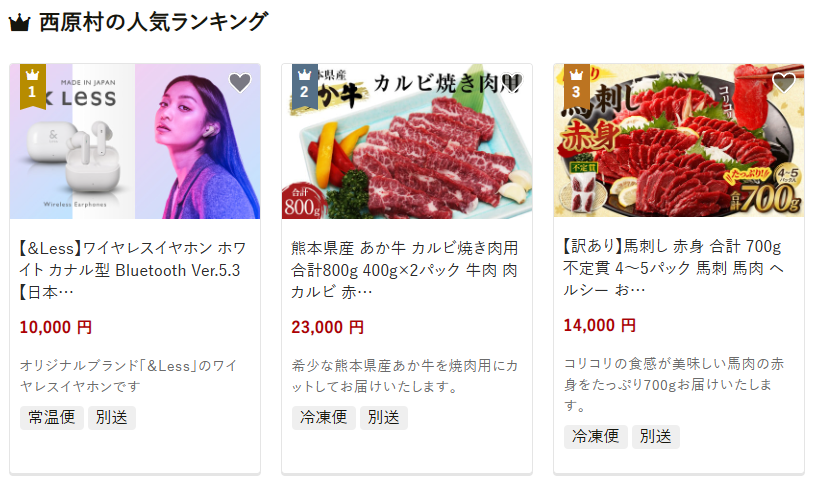Click the 別送 tag on horse sashimi card
Screen dimensions: 816x486
tap(656, 437)
